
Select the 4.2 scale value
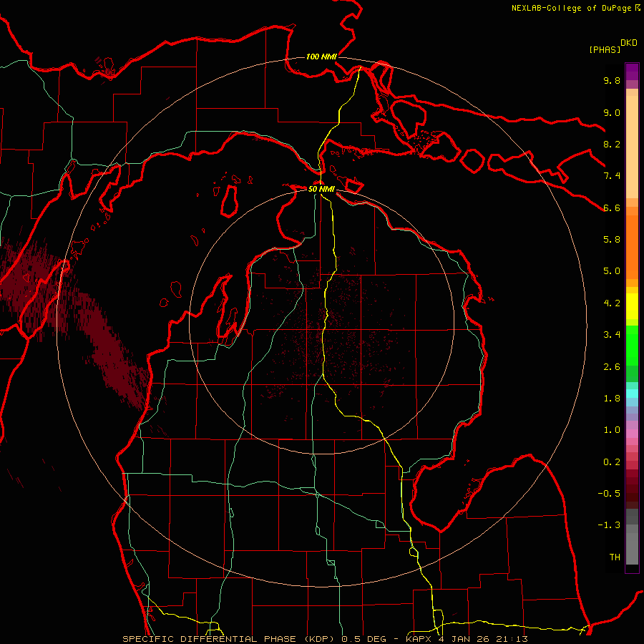point(612,303)
